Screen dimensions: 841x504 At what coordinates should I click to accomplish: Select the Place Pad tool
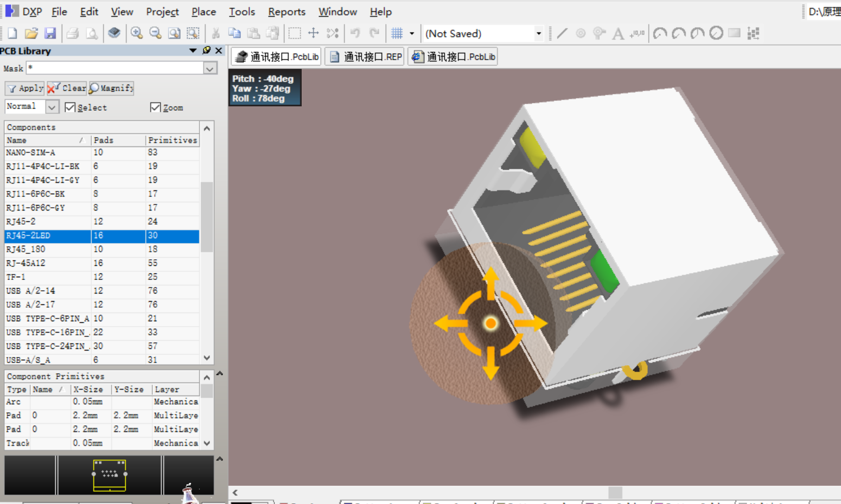[581, 33]
